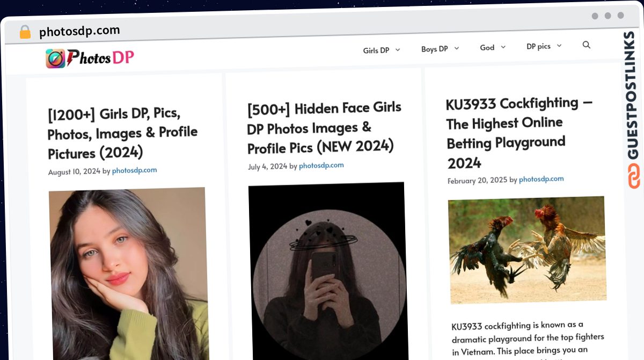Expand the God dropdown chevron
This screenshot has width=644, height=360.
[x=503, y=47]
